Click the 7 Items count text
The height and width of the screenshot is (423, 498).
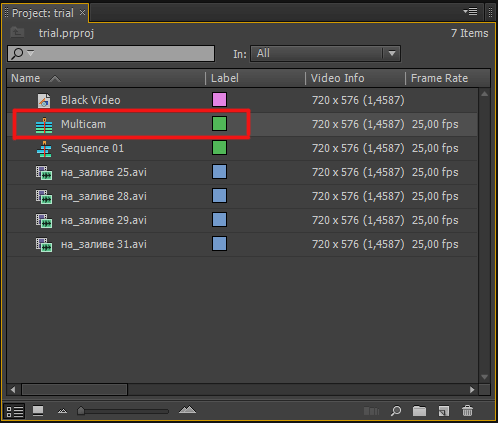(x=469, y=33)
